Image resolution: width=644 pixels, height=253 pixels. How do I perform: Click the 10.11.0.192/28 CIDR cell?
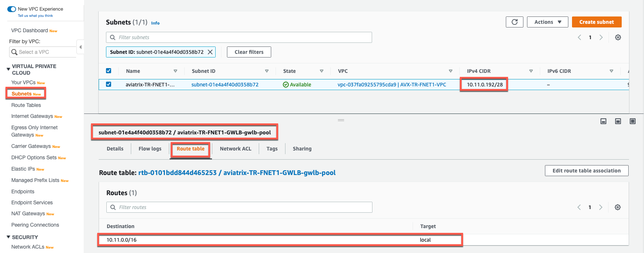point(485,85)
